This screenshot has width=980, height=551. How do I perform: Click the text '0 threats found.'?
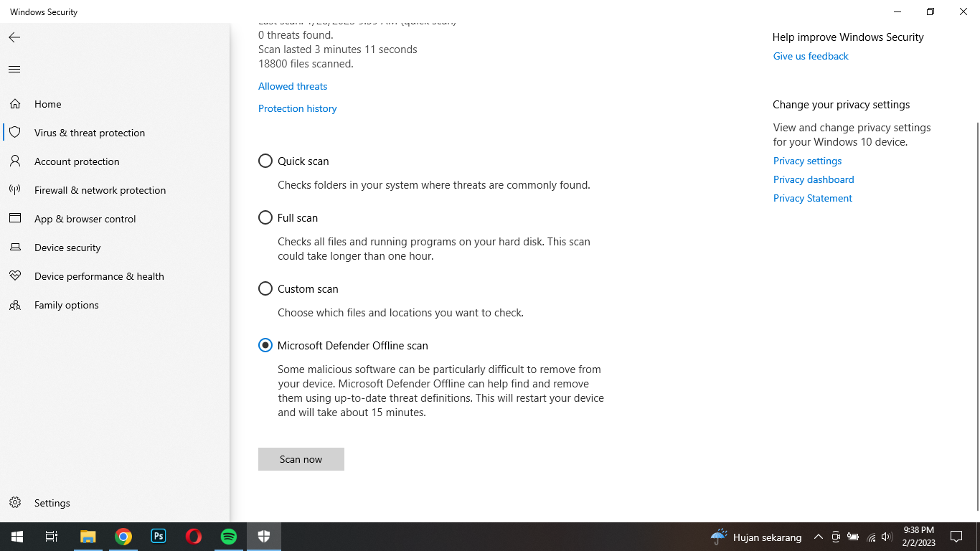(x=296, y=35)
